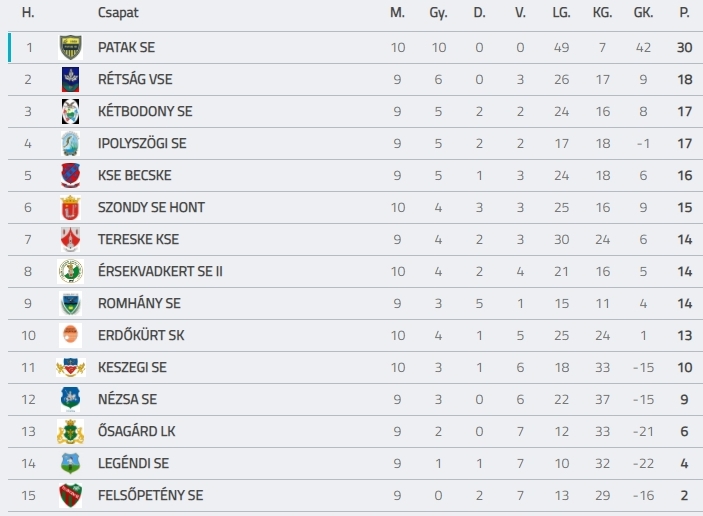This screenshot has height=516, width=703.
Task: Open the ŐSAGÁRD LK team page
Action: click(x=136, y=431)
